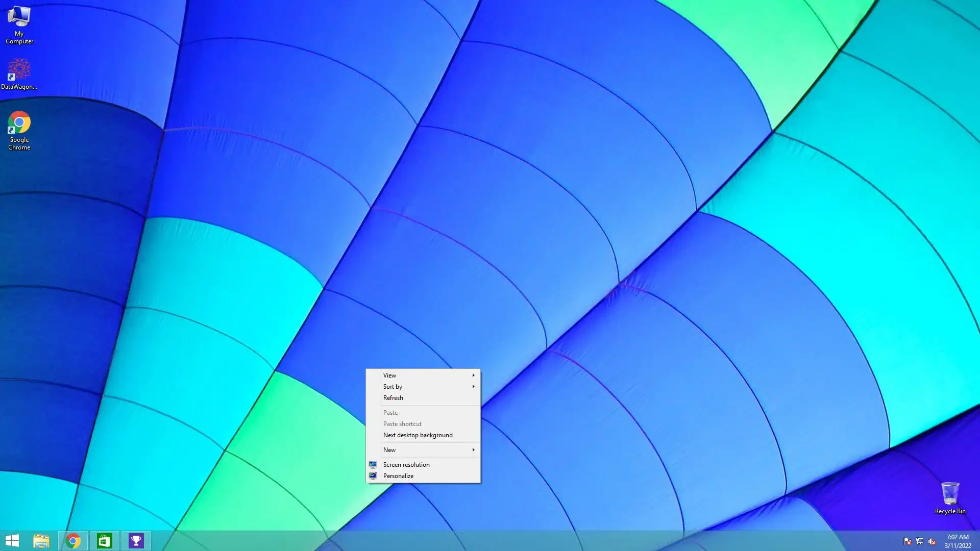Click the Action Center flag icon
Screen dimensions: 980x551
(x=907, y=541)
